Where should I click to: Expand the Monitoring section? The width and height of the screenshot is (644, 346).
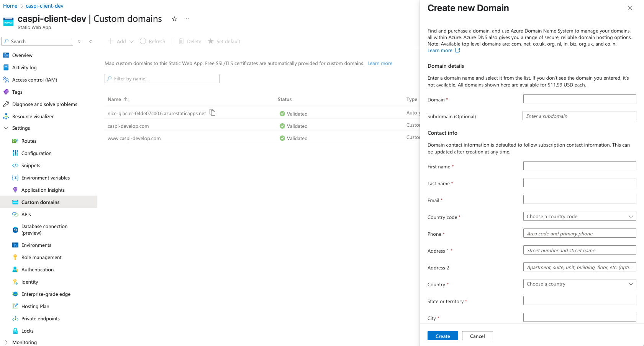[x=6, y=342]
